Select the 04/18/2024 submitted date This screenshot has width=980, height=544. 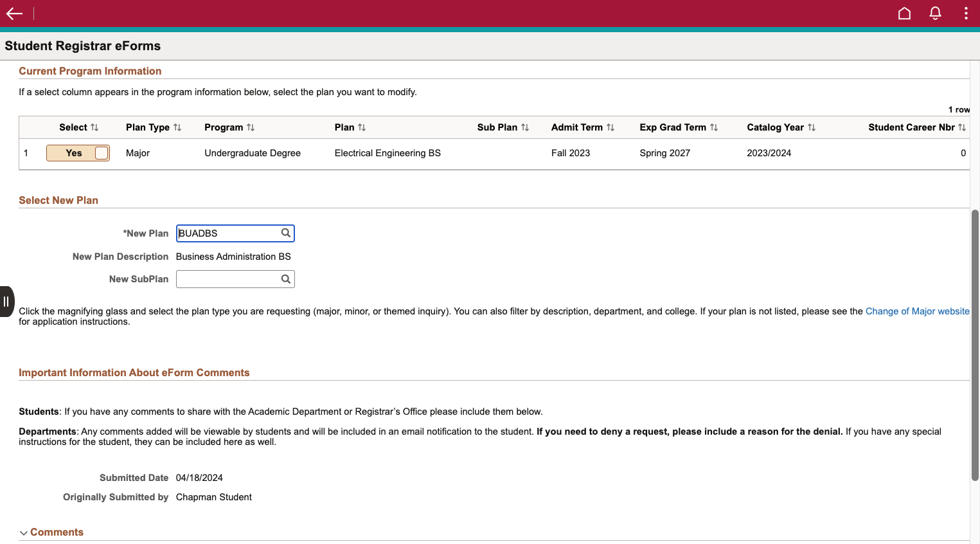pyautogui.click(x=199, y=478)
